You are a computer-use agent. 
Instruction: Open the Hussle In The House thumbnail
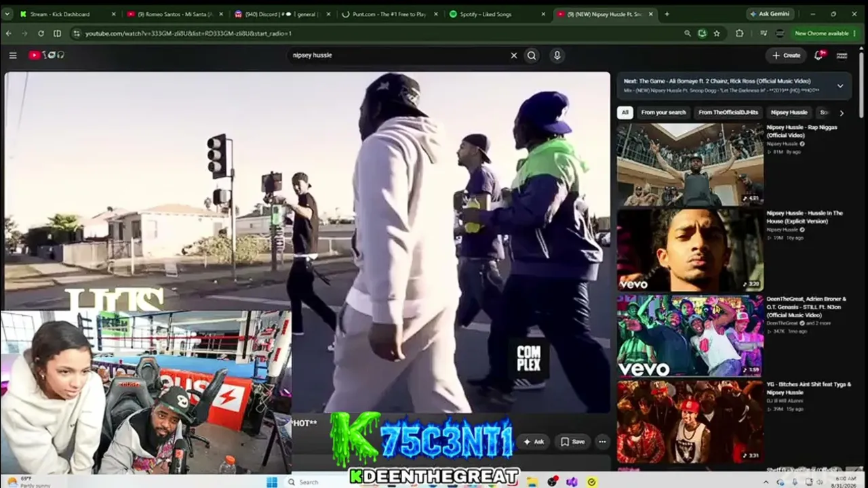(690, 250)
